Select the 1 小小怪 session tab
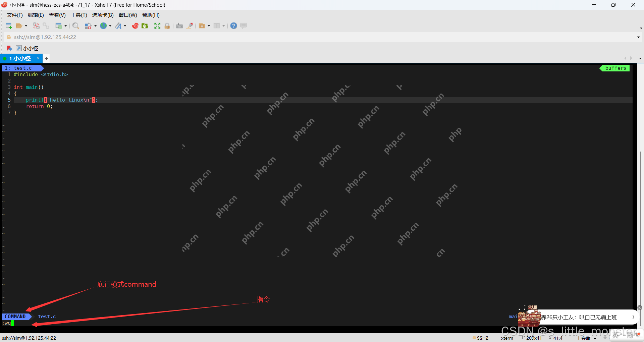Image resolution: width=644 pixels, height=342 pixels. [20, 58]
